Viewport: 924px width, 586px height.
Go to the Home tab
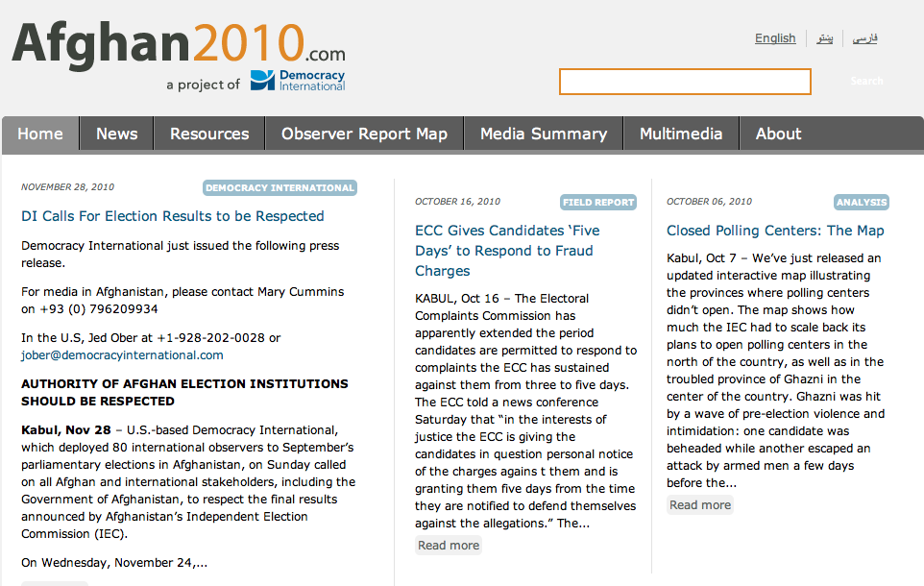(40, 134)
